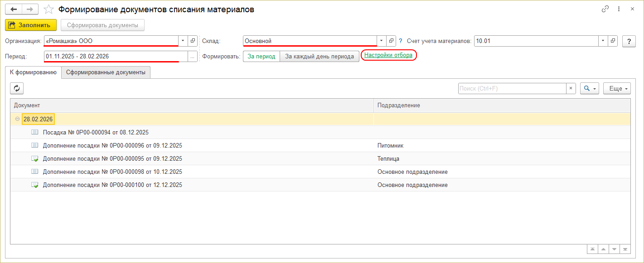Select the 'За период' toggle option
This screenshot has width=644, height=263.
[x=261, y=56]
